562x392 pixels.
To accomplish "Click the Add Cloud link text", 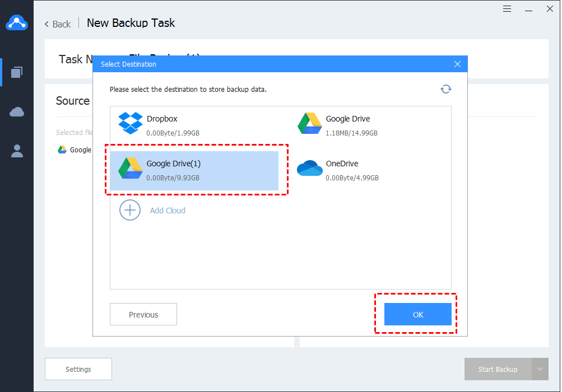I will pos(168,211).
